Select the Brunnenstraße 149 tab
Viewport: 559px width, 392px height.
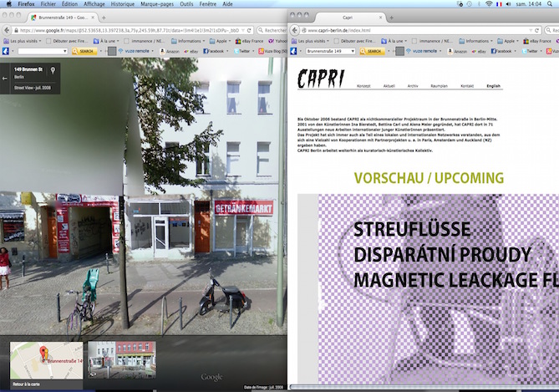[x=63, y=18]
